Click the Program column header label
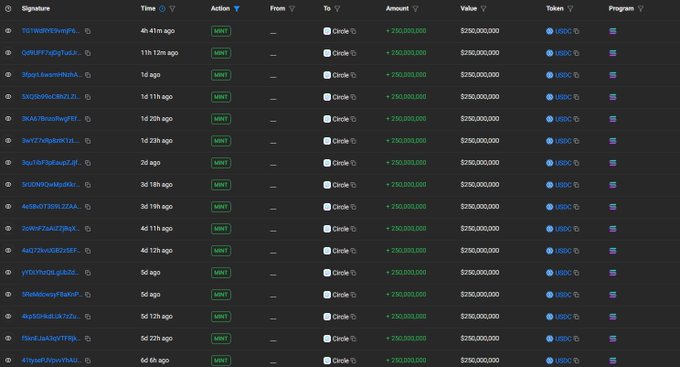This screenshot has height=367, width=680. tap(621, 8)
